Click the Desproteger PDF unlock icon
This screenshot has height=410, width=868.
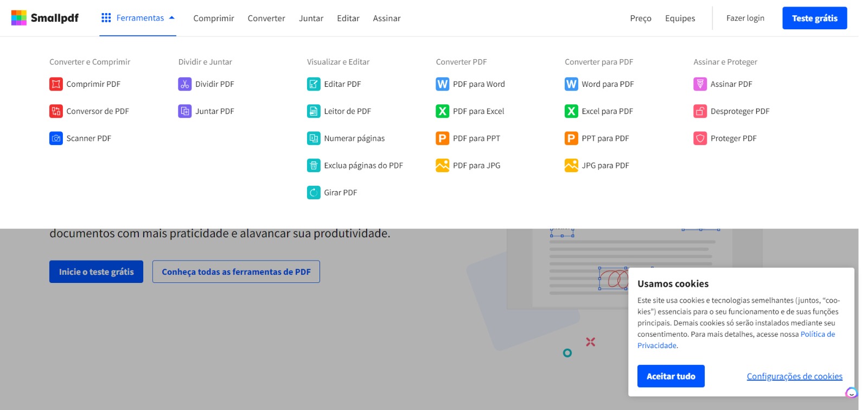[700, 111]
